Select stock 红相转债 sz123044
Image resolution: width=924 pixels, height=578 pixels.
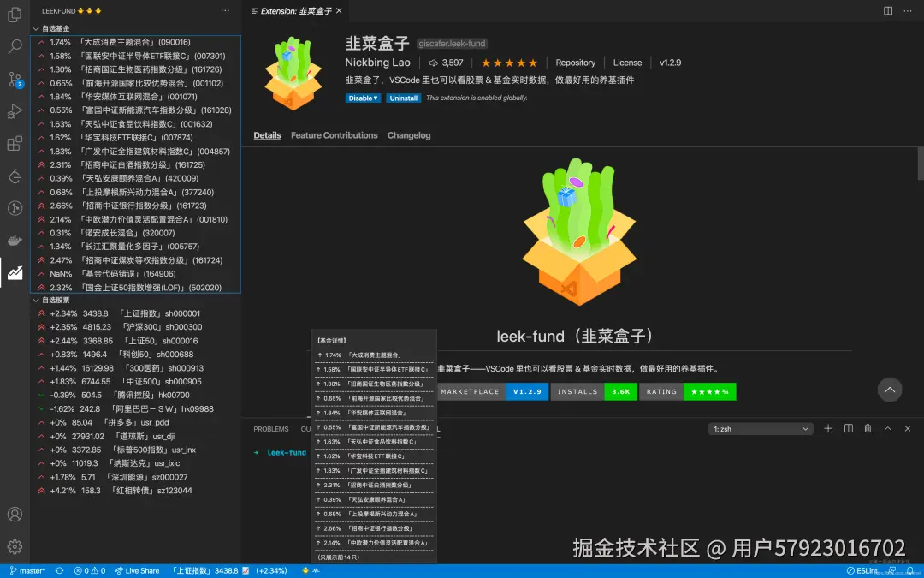[135, 491]
